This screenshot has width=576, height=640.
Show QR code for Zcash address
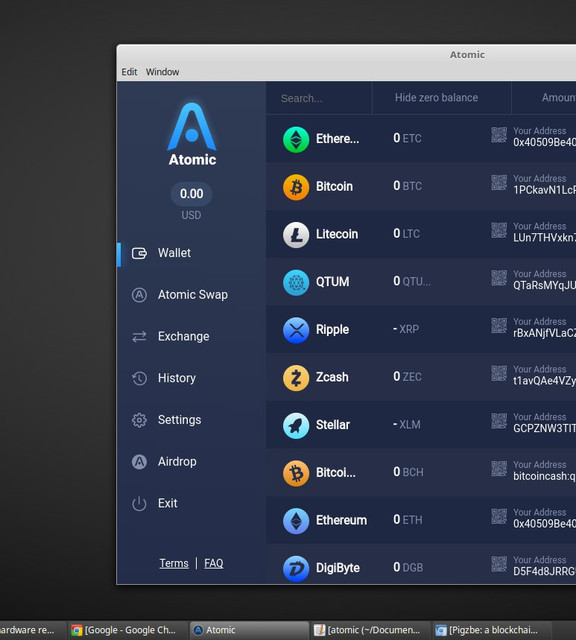tap(499, 373)
